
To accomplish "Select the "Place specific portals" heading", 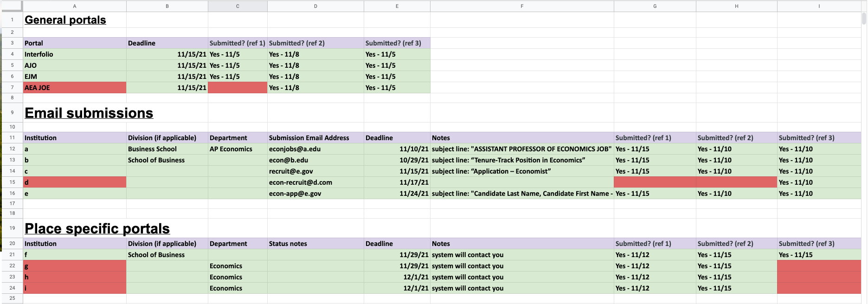I will (97, 229).
